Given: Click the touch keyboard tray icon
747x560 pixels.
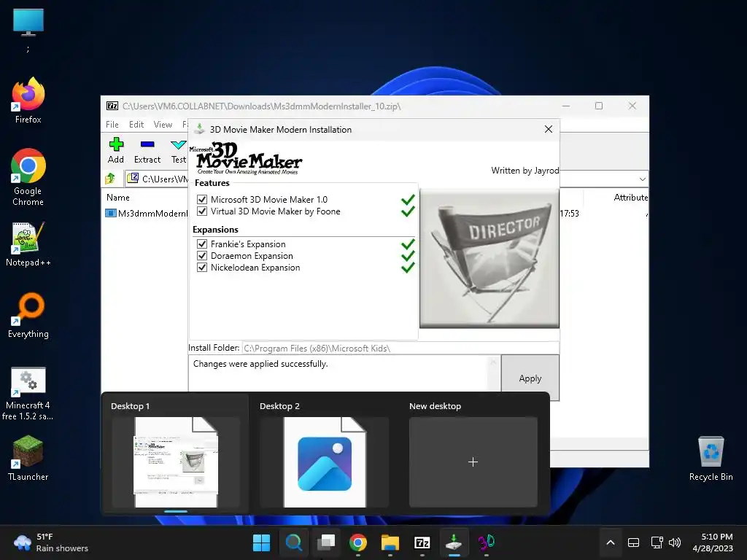Looking at the screenshot, I should [x=634, y=542].
